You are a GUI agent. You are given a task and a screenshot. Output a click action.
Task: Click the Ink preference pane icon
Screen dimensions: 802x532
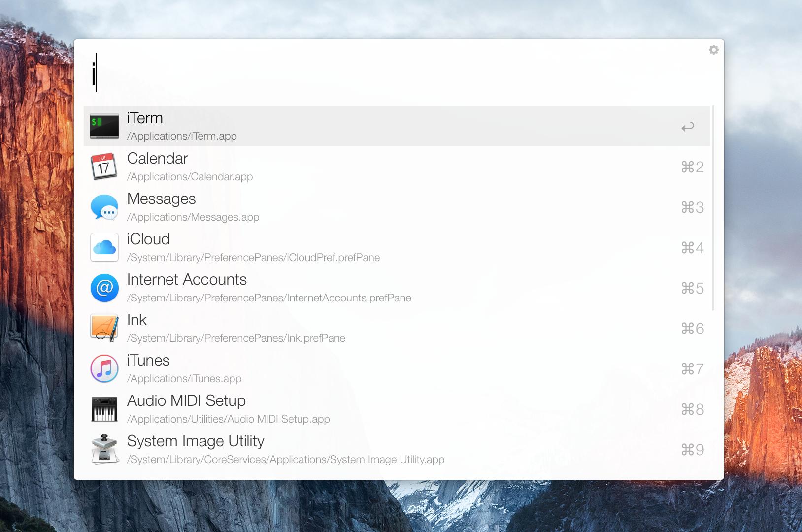click(104, 328)
